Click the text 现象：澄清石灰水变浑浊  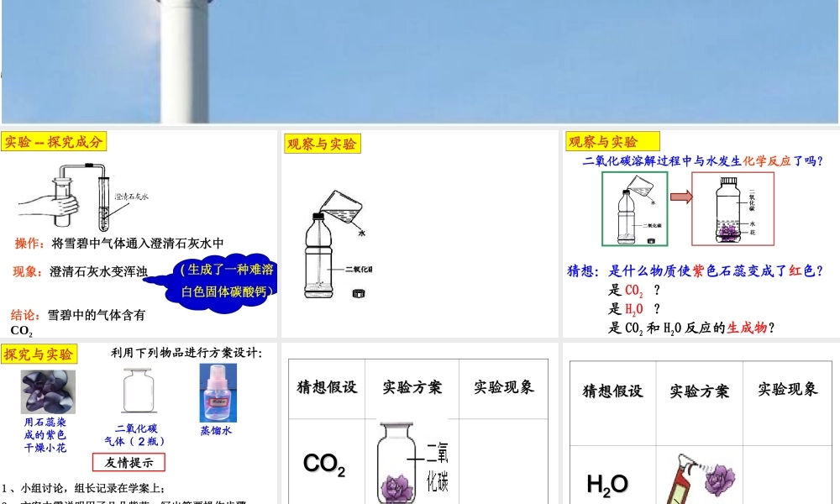click(81, 271)
